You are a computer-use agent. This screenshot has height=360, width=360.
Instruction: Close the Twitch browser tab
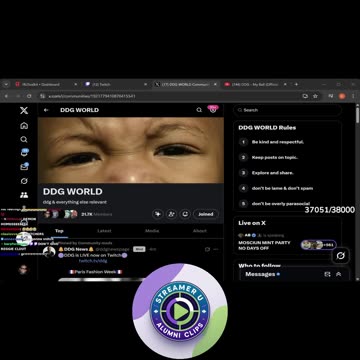tap(145, 84)
